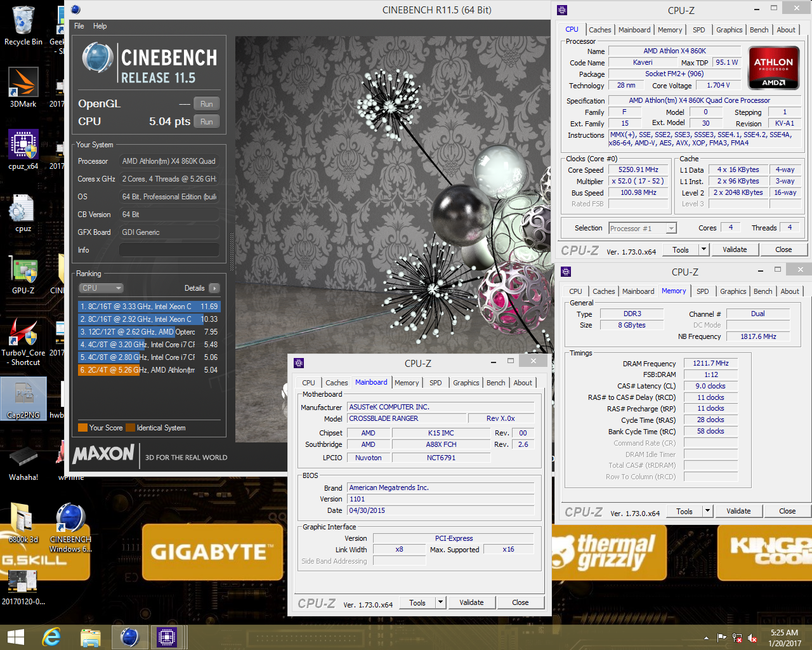Screen dimensions: 812x650
Task: Click Validate in Mainboard CPU-Z window
Action: [471, 603]
